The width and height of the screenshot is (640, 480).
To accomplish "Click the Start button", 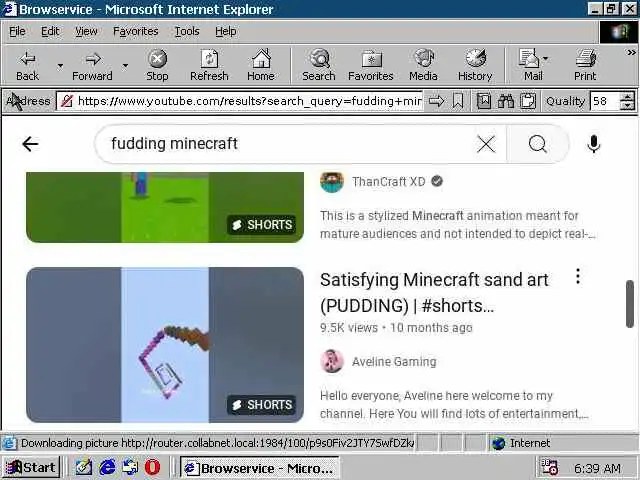I will 31,467.
